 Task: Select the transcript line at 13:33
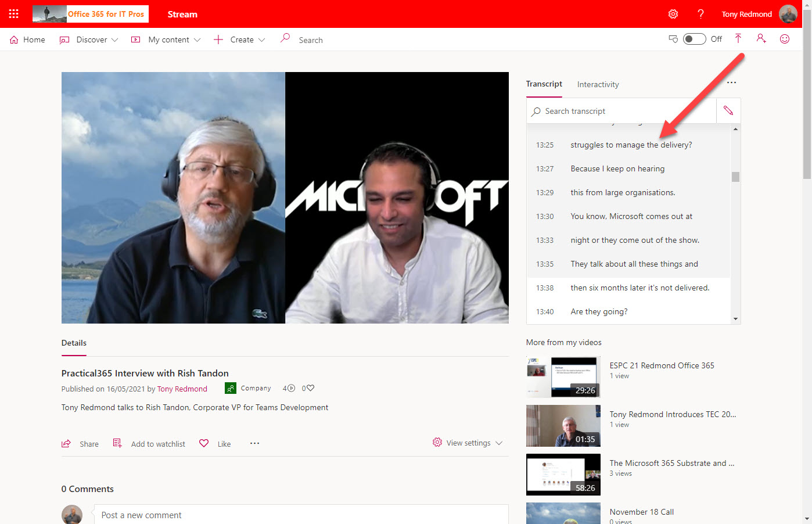tap(628, 240)
